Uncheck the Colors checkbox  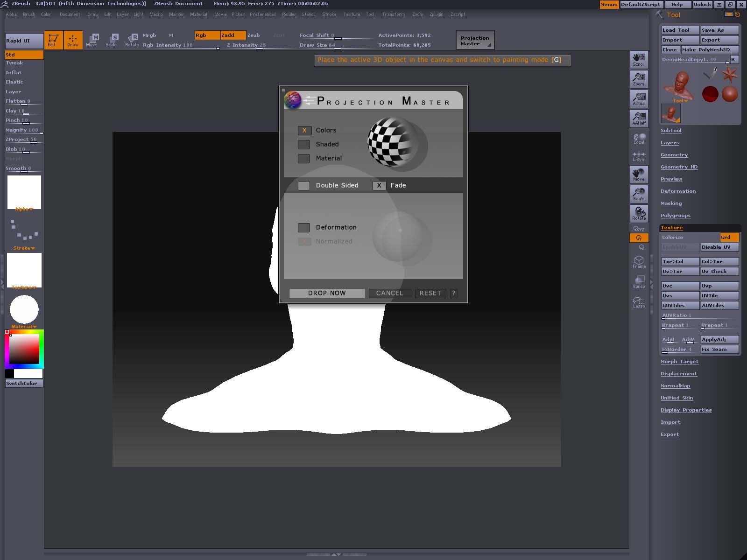tap(304, 131)
